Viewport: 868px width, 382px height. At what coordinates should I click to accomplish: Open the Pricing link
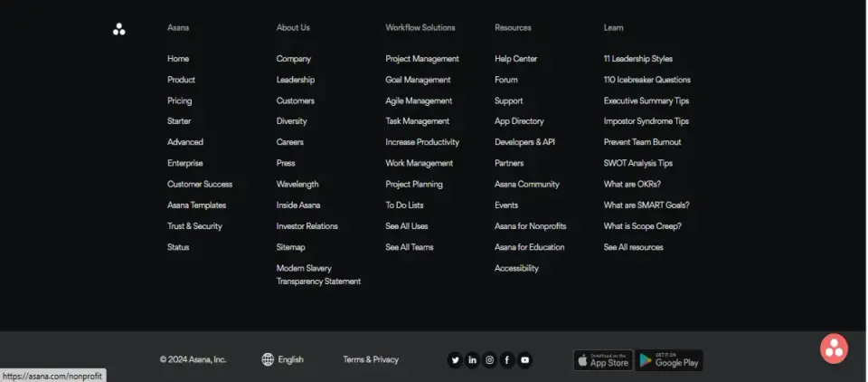[179, 100]
